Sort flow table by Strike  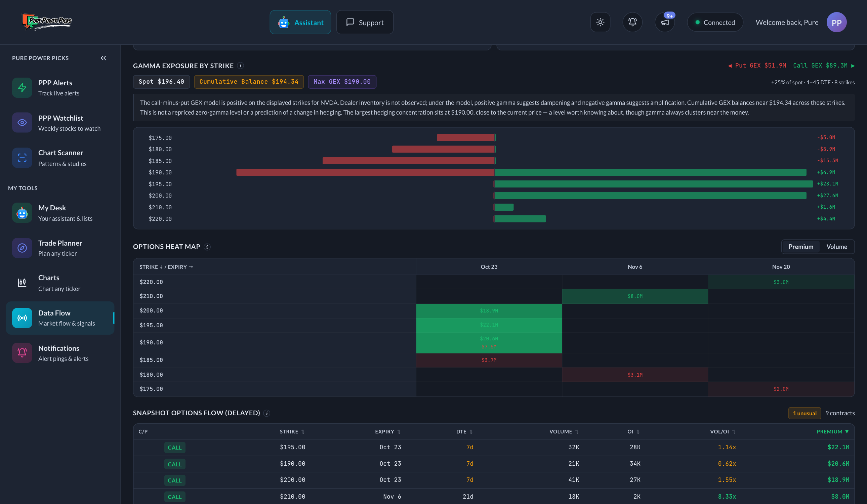(292, 432)
